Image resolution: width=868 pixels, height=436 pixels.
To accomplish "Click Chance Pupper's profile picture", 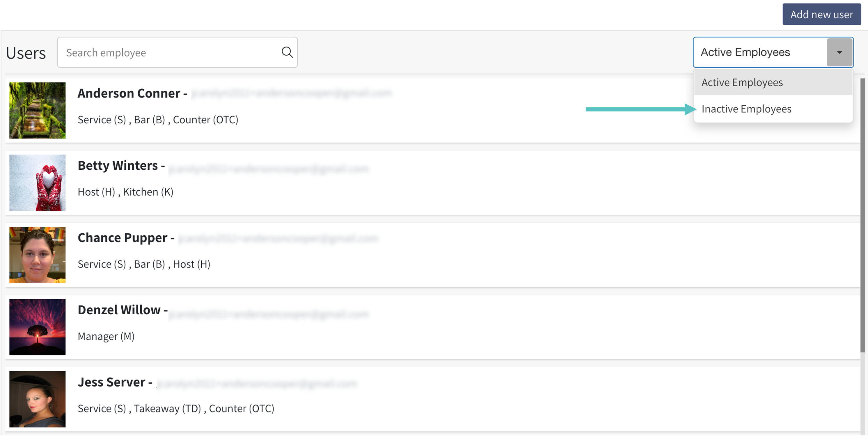I will pos(38,255).
